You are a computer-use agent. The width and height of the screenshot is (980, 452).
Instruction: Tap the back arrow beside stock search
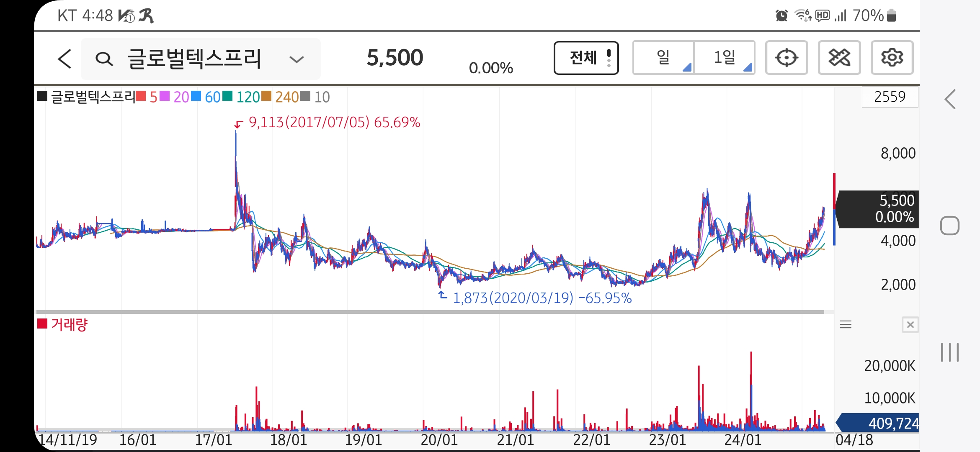[x=65, y=59]
